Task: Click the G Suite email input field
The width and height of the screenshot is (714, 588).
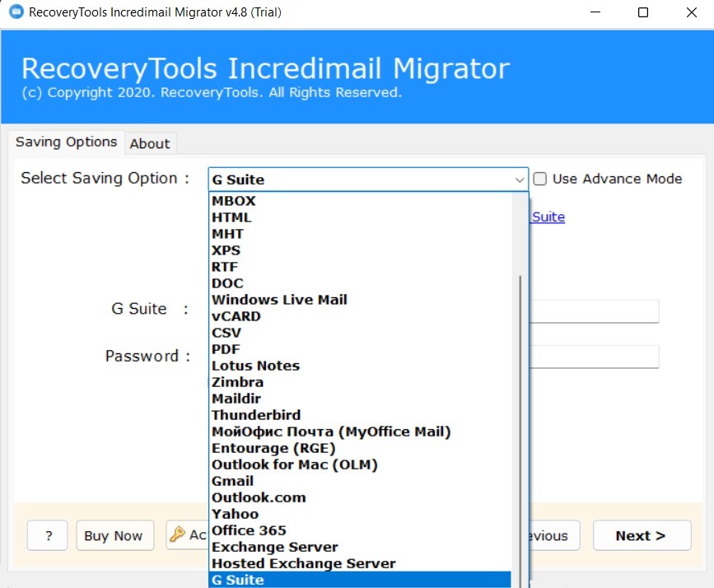Action: (x=593, y=311)
